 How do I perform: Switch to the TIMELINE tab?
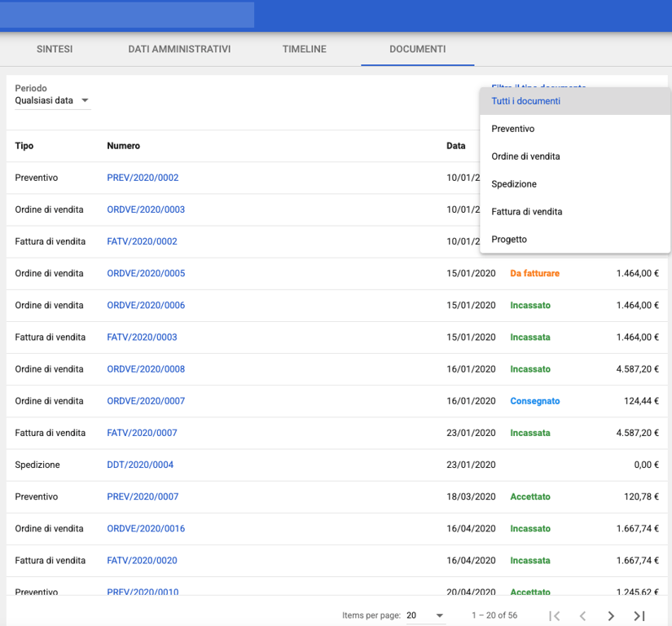point(304,49)
